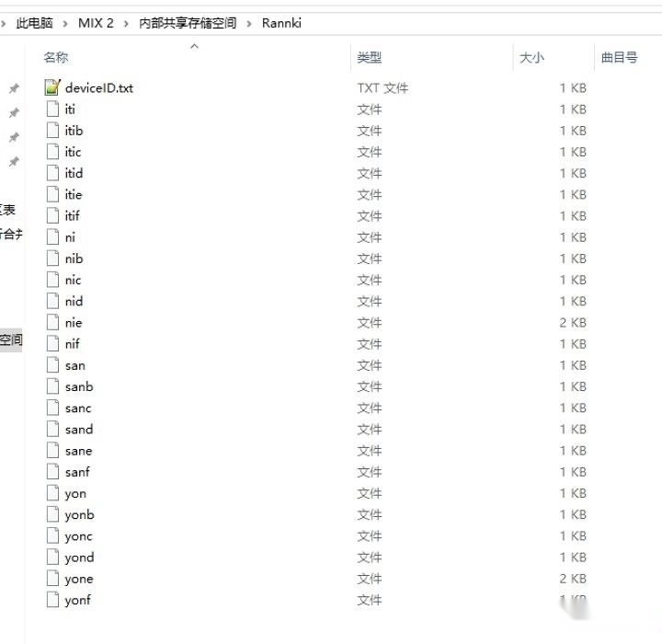Click the 大小 column header

tap(531, 57)
